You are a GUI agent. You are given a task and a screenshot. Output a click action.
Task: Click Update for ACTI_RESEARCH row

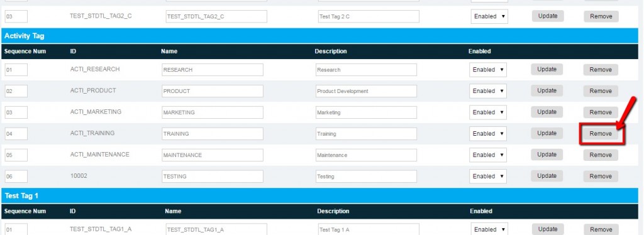click(x=547, y=69)
